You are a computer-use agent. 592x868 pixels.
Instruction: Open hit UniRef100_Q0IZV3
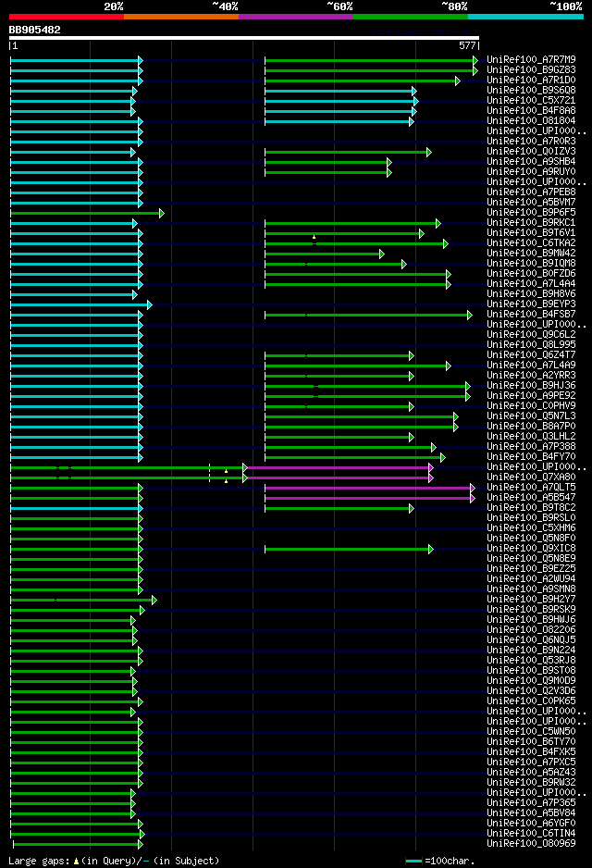531,151
